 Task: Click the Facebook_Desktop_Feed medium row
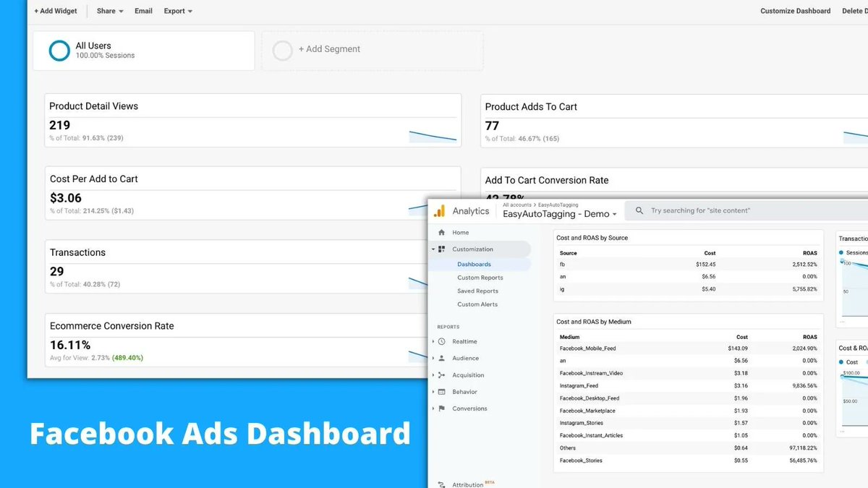[689, 398]
